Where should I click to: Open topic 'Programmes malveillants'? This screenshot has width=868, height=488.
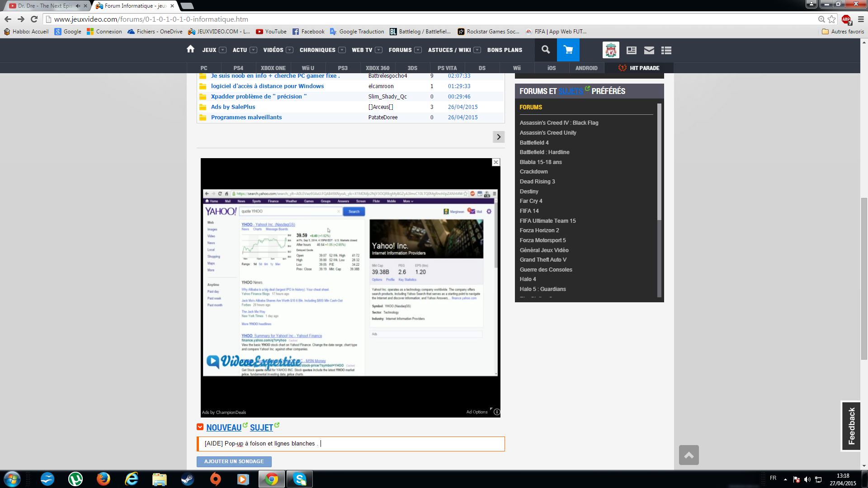(246, 117)
